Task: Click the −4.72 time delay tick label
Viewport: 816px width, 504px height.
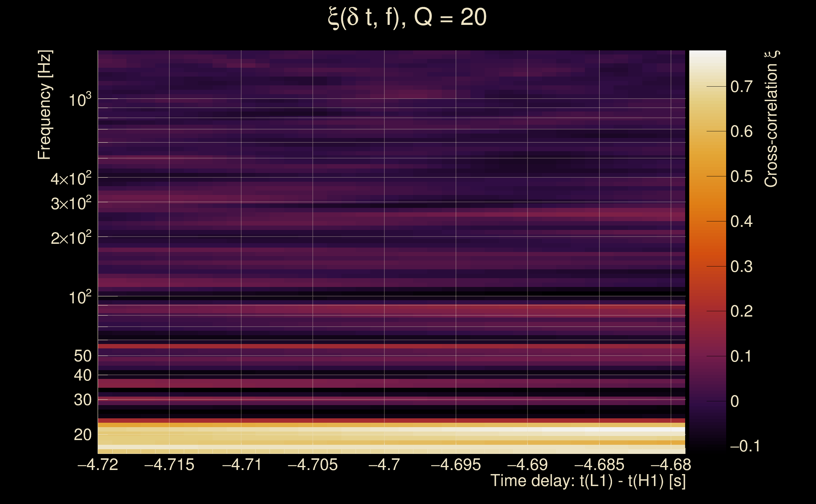Action: tap(98, 465)
